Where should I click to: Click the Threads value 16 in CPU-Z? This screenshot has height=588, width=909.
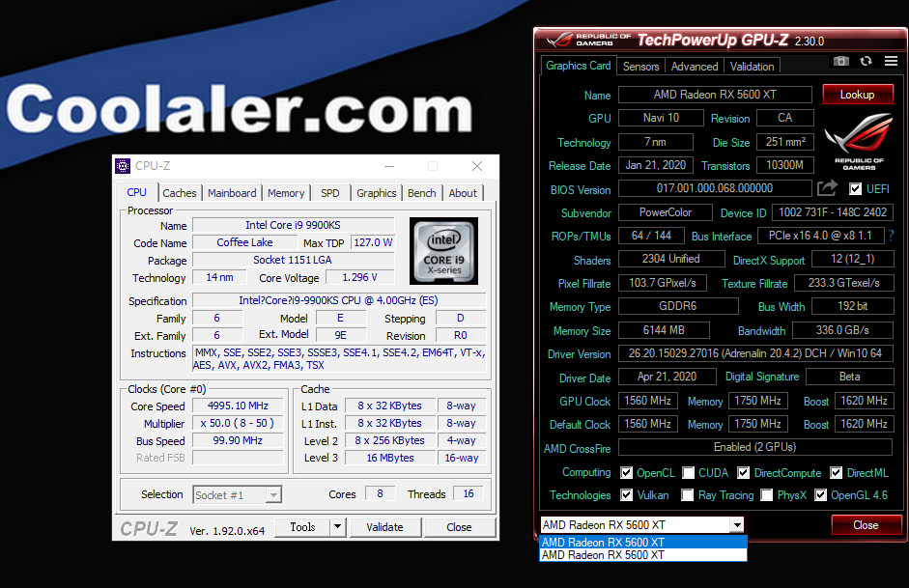469,493
